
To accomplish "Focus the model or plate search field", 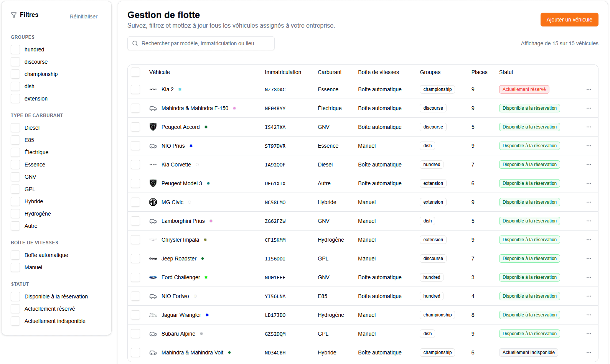I will click(201, 43).
